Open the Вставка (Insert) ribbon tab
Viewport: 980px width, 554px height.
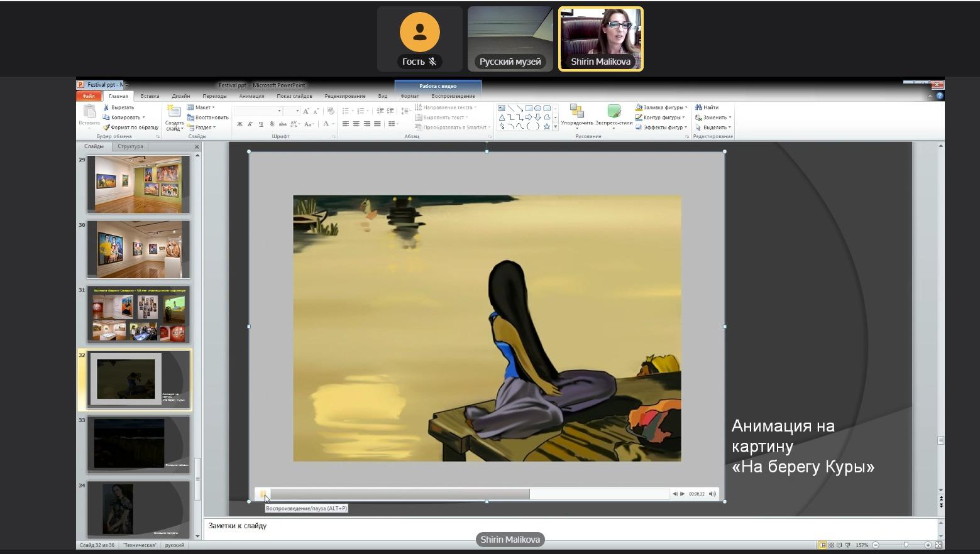[150, 96]
